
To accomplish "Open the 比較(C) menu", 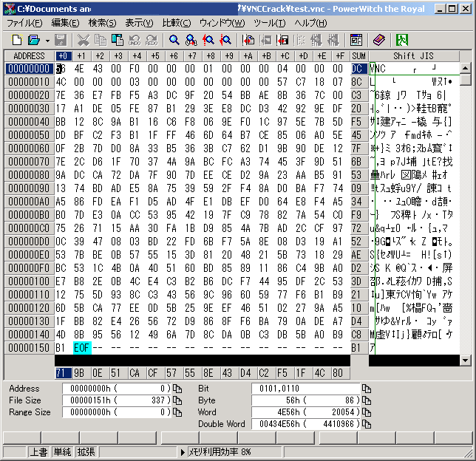I will click(177, 23).
